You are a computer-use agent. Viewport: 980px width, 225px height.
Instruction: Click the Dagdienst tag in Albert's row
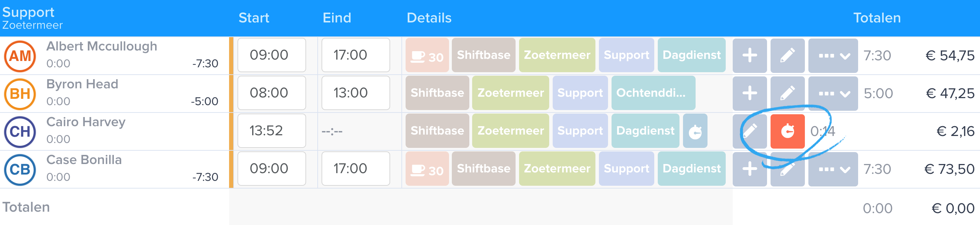pyautogui.click(x=691, y=55)
